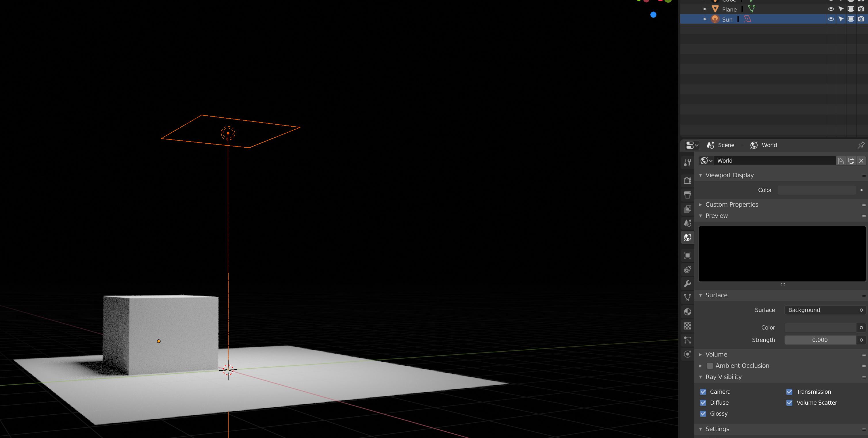This screenshot has width=868, height=438.
Task: Open the Object Data properties tab
Action: tap(687, 297)
